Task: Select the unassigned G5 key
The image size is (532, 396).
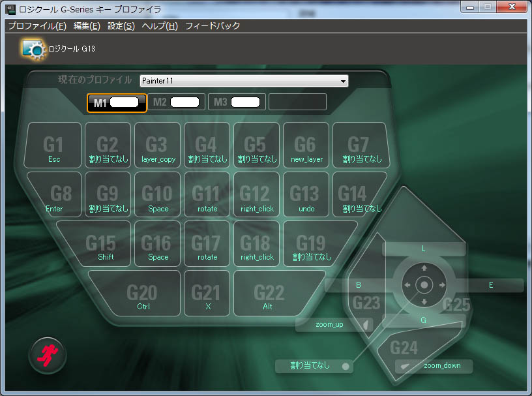Action: coord(256,145)
